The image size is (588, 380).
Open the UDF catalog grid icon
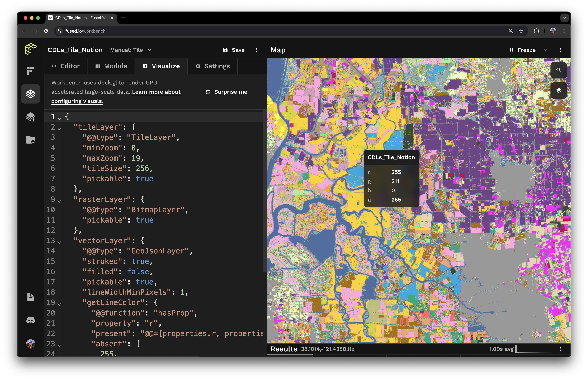[30, 71]
